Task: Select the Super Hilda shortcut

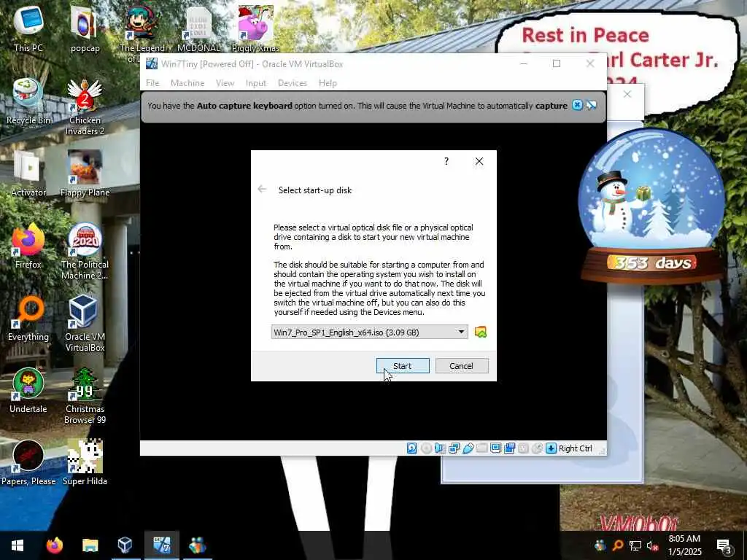Action: tap(85, 463)
